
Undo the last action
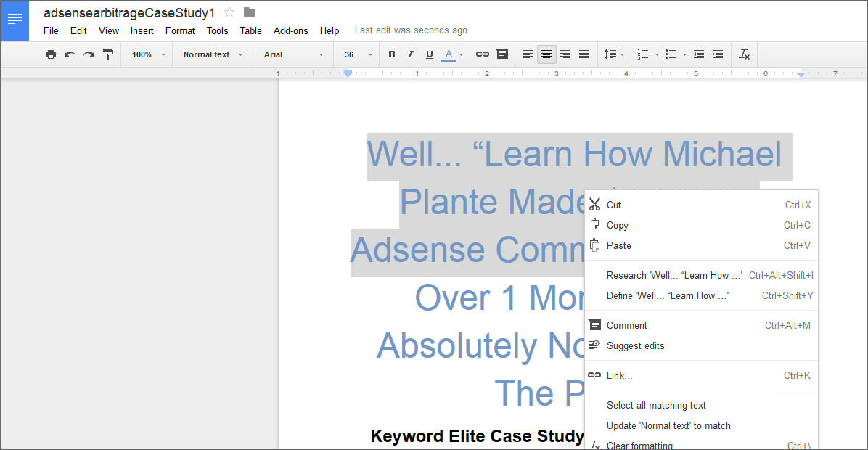(70, 54)
